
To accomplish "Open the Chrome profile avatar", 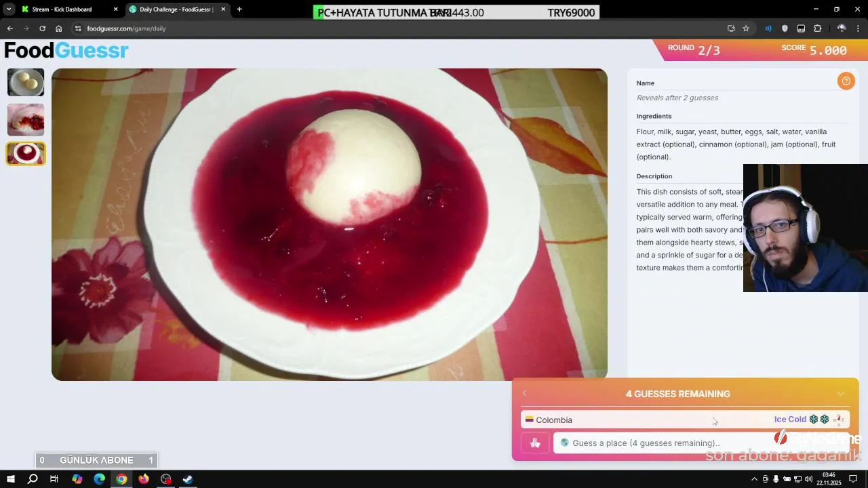I will pos(842,28).
